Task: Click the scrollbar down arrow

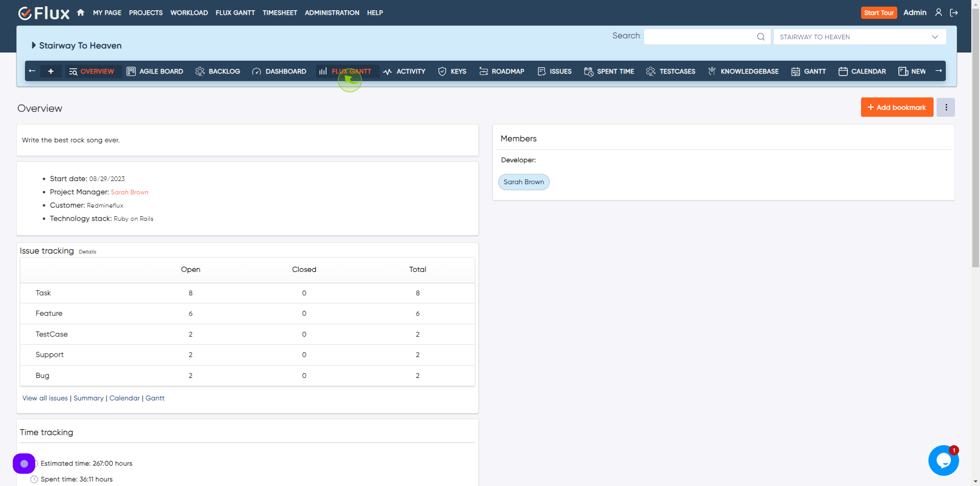Action: 976,481
